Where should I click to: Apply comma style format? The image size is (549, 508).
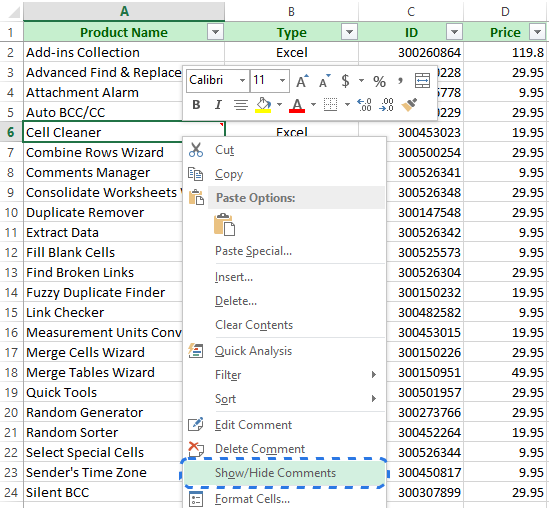click(x=400, y=81)
